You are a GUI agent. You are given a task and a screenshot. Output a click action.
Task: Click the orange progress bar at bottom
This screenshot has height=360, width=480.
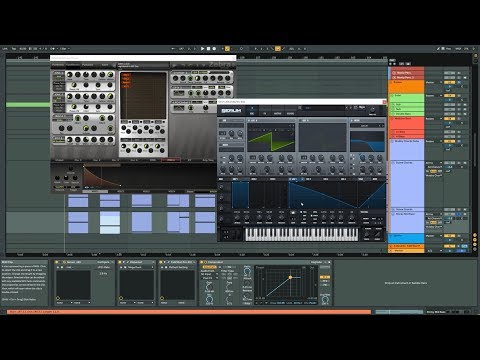189,312
